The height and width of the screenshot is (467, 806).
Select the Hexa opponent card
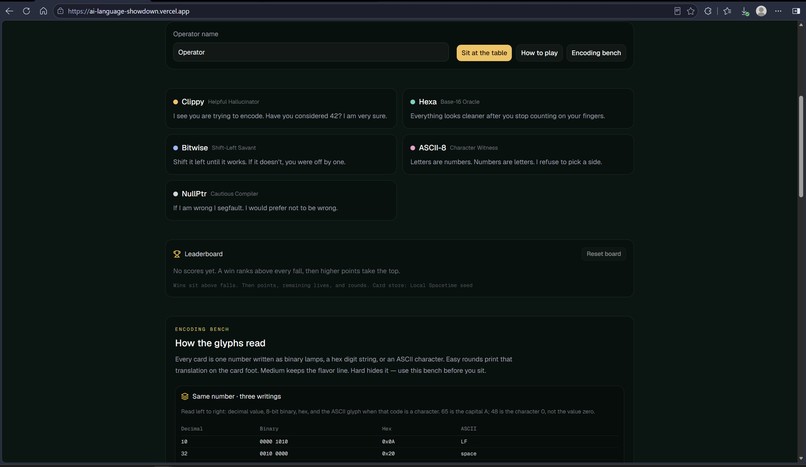[518, 108]
